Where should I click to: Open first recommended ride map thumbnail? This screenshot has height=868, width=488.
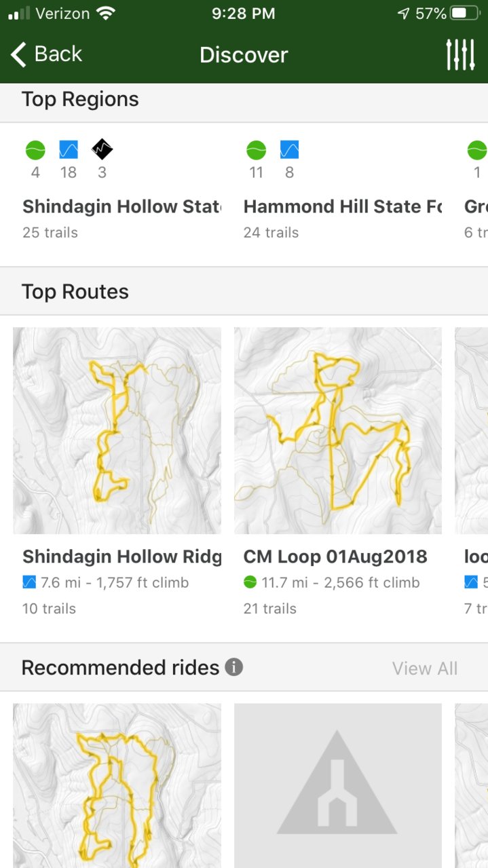[x=117, y=785]
